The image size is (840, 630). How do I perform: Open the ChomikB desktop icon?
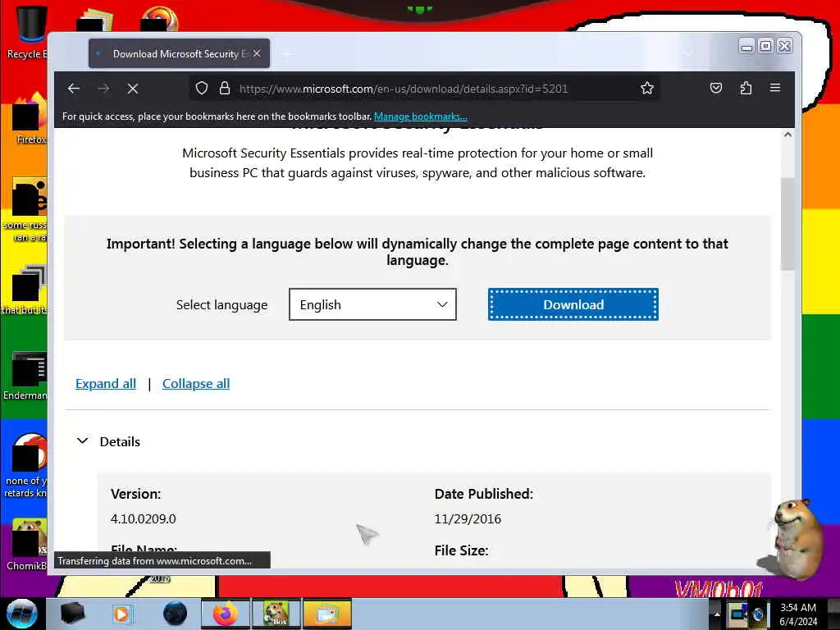[27, 545]
